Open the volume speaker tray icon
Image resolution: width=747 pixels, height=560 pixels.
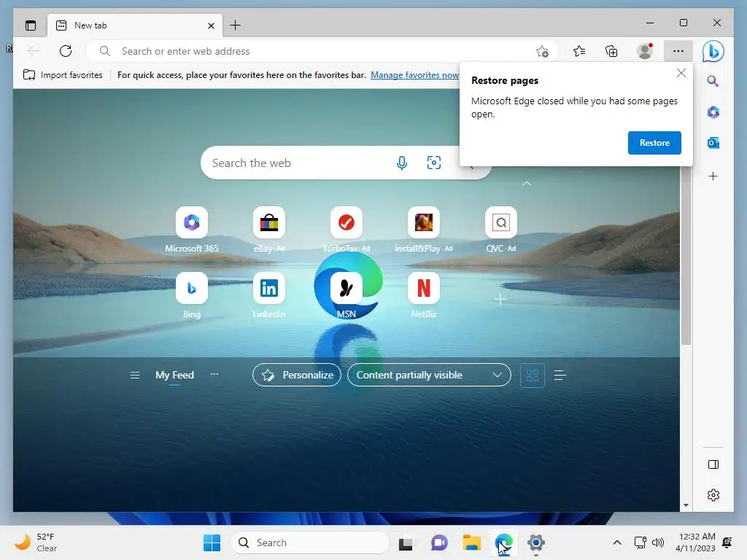[x=658, y=542]
